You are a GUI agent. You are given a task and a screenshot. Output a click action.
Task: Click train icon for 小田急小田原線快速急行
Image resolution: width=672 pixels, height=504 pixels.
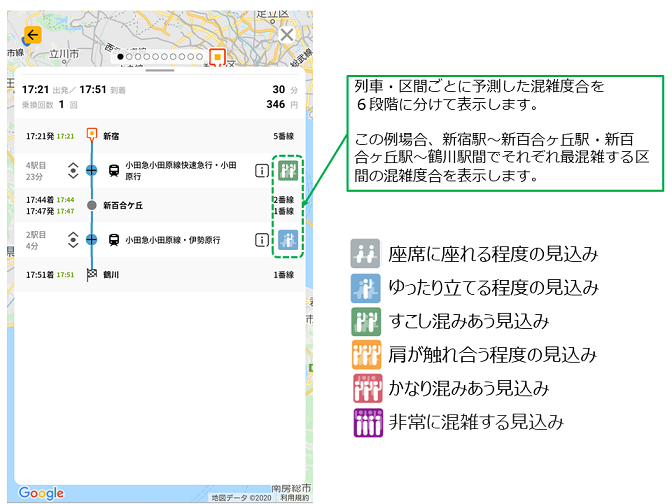click(114, 171)
